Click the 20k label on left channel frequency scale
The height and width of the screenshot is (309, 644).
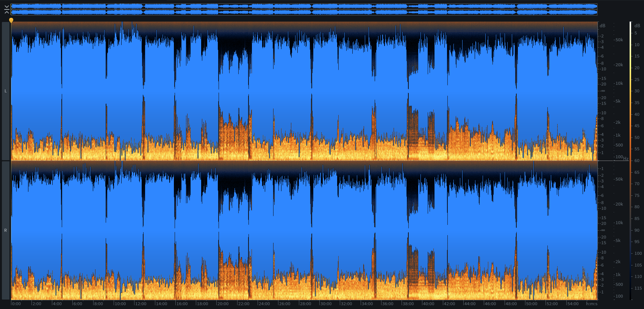(619, 65)
